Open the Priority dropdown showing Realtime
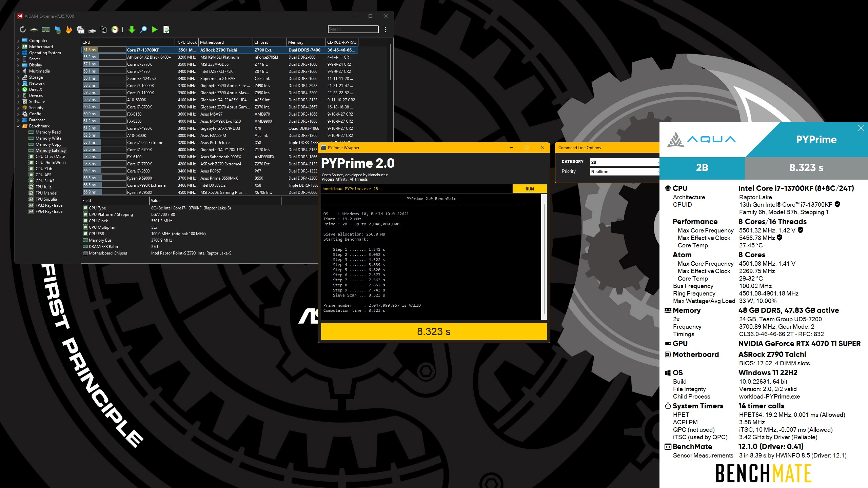Viewport: 868px width, 488px height. point(625,171)
